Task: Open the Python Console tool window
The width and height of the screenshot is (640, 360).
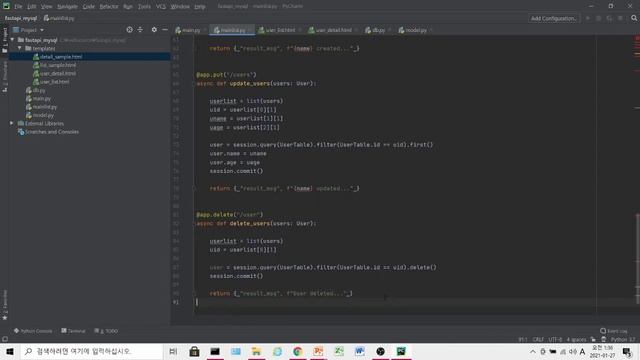Action: click(x=33, y=331)
